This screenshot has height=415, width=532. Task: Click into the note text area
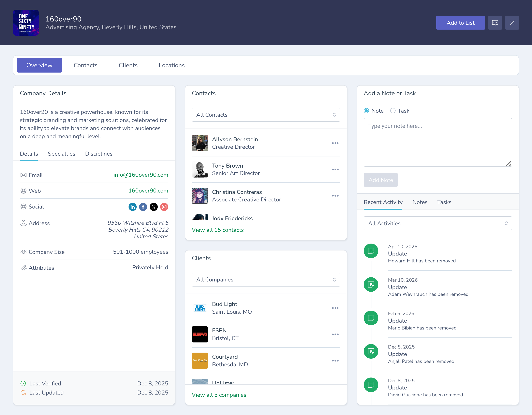click(438, 142)
